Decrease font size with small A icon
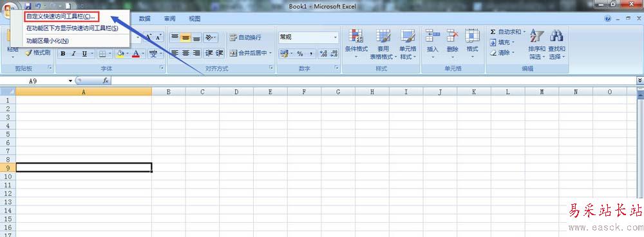Screen dimensions: 644x237 click(159, 37)
